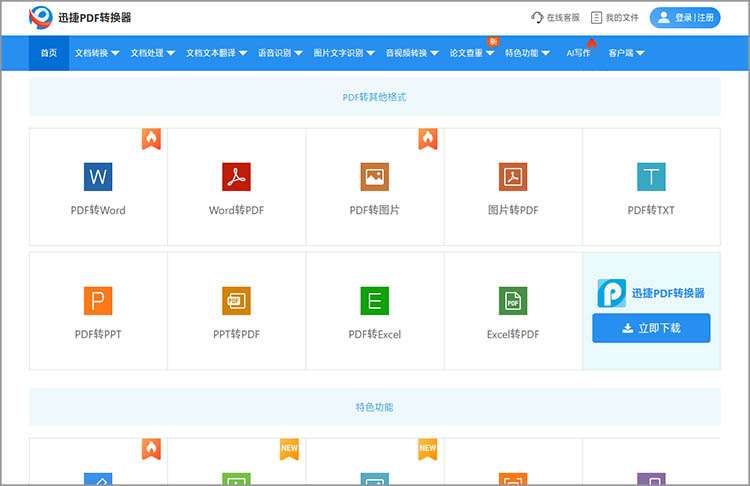This screenshot has width=750, height=486.
Task: Go to the 首页 tab
Action: coord(49,53)
